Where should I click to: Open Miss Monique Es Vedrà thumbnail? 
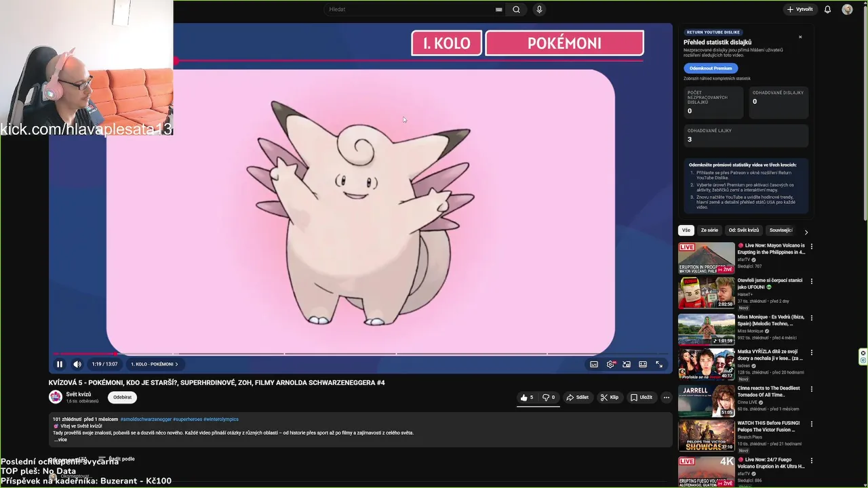pyautogui.click(x=707, y=329)
